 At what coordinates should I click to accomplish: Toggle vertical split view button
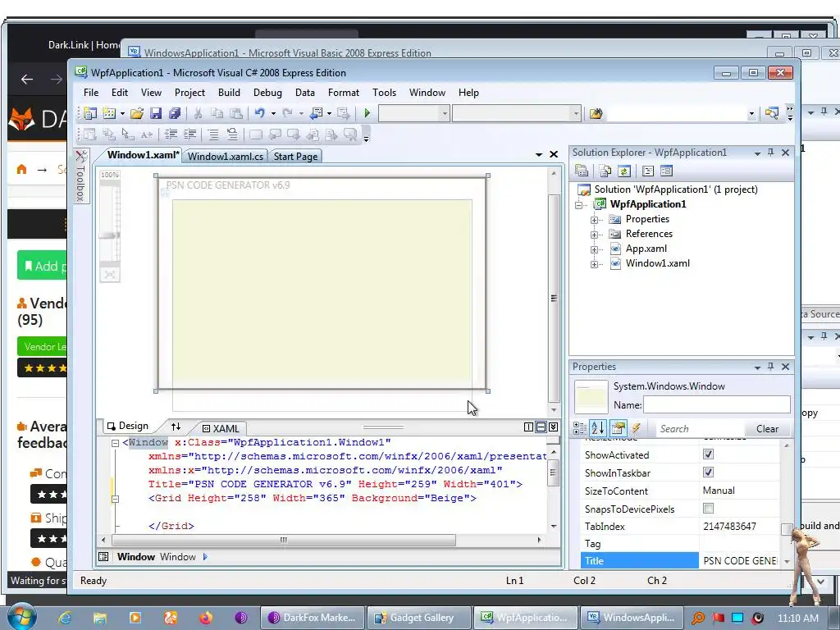[x=529, y=427]
